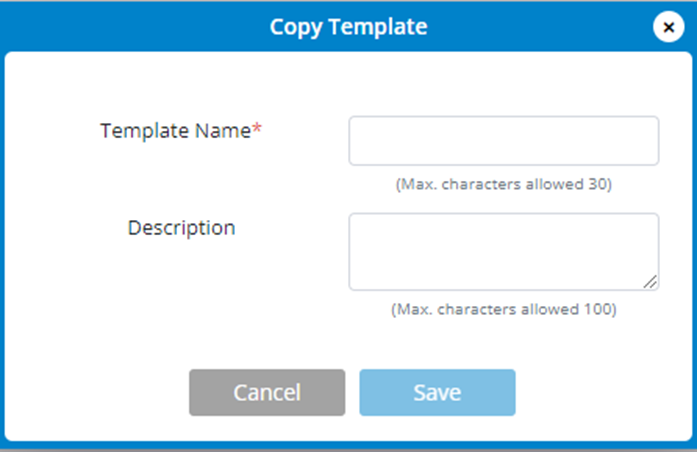
Task: Select the X icon in the header
Action: tap(668, 27)
